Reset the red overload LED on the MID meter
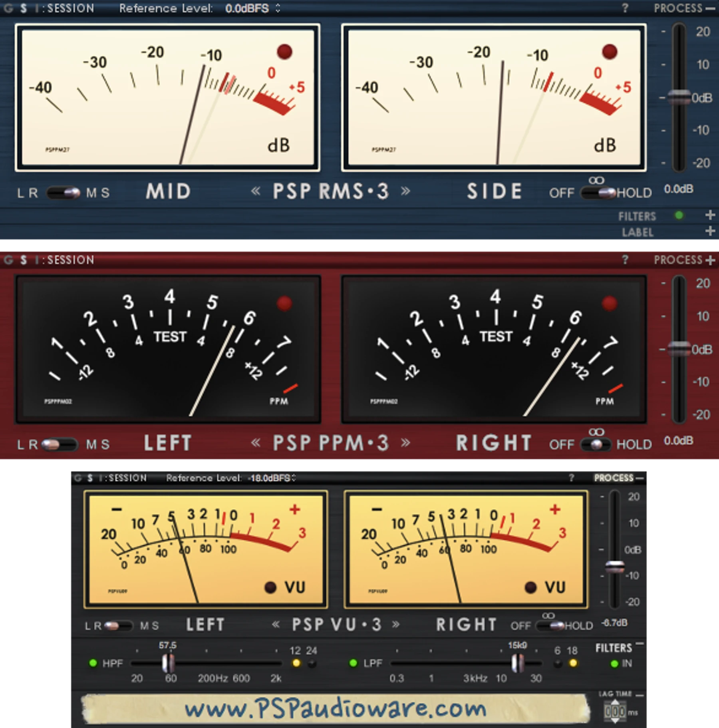 [284, 52]
